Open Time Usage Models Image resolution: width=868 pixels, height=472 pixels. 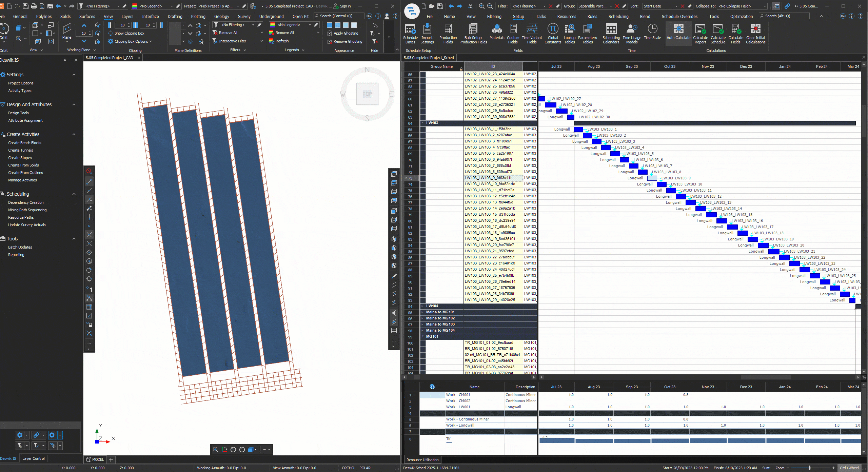pyautogui.click(x=632, y=34)
